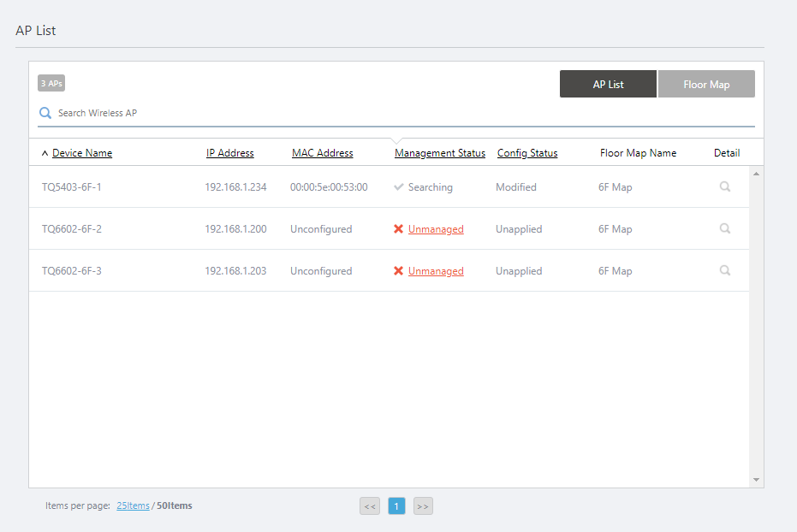Open detail magnifier for TQ5403-6F-1
Viewport: 797px width, 532px height.
point(724,186)
